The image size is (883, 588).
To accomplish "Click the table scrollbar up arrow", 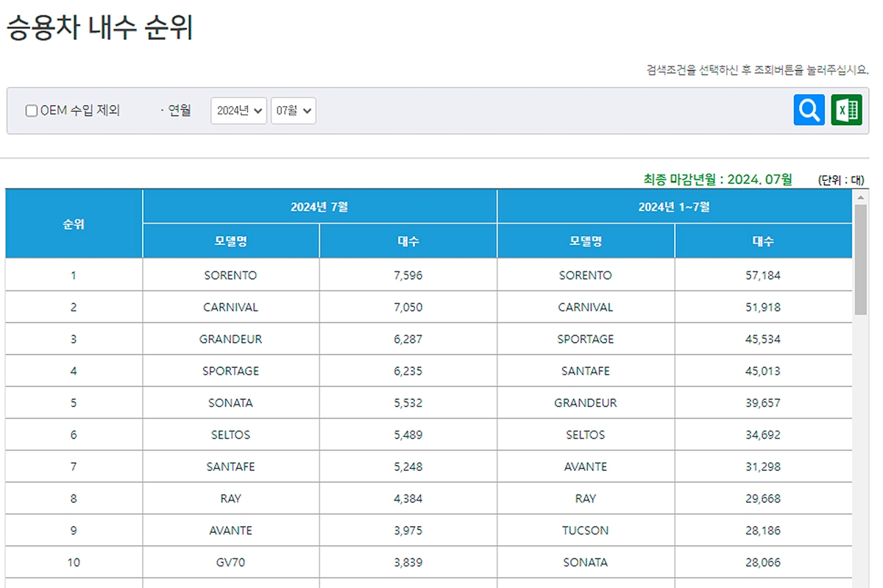I will [x=859, y=197].
